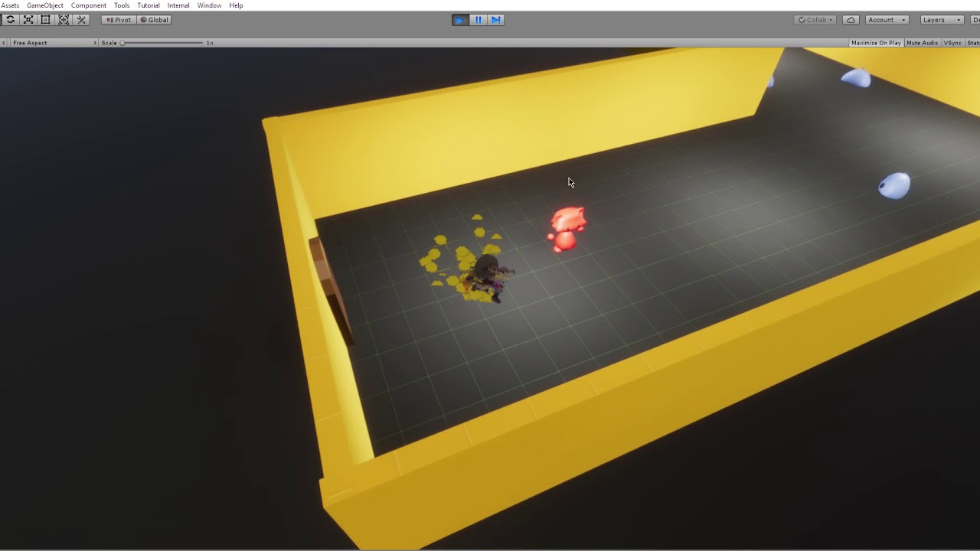
Task: Open the GameObject menu
Action: click(45, 5)
